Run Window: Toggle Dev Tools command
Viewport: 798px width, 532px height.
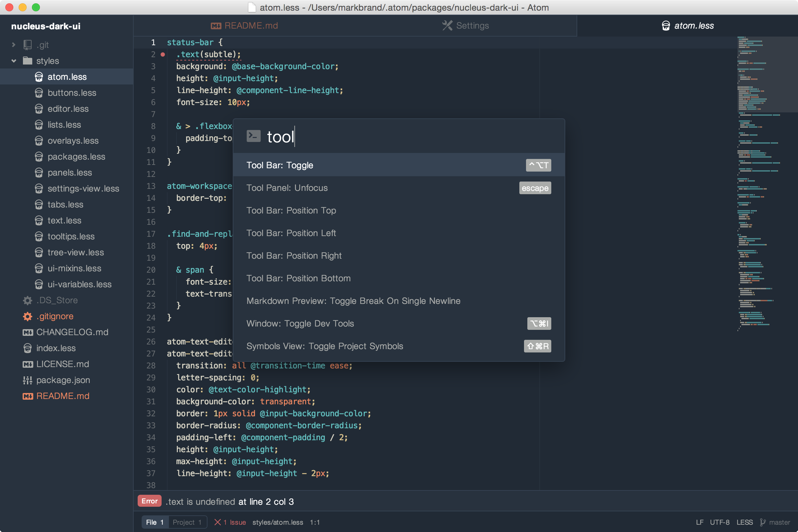point(399,324)
